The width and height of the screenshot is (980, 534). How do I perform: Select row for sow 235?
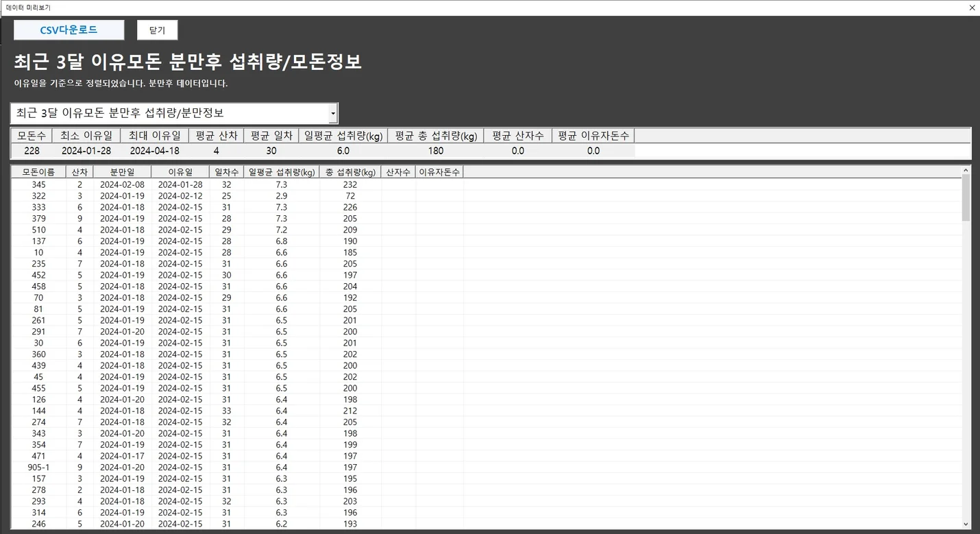click(x=486, y=264)
